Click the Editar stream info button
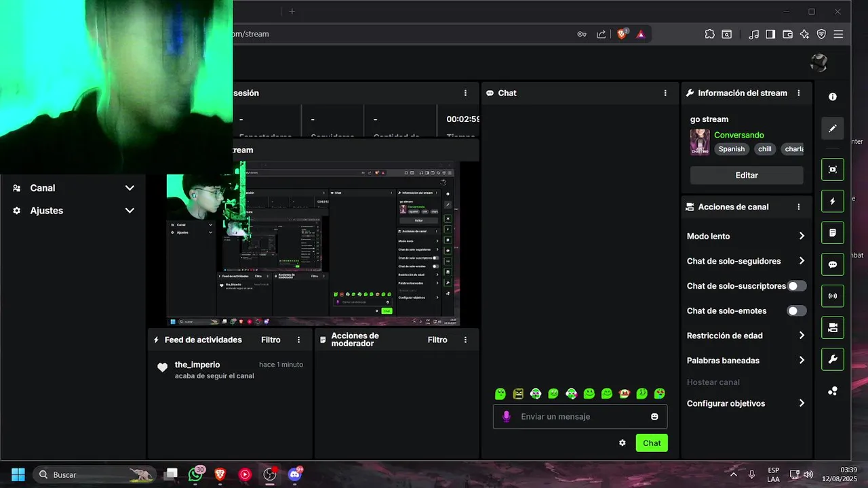 click(x=747, y=175)
